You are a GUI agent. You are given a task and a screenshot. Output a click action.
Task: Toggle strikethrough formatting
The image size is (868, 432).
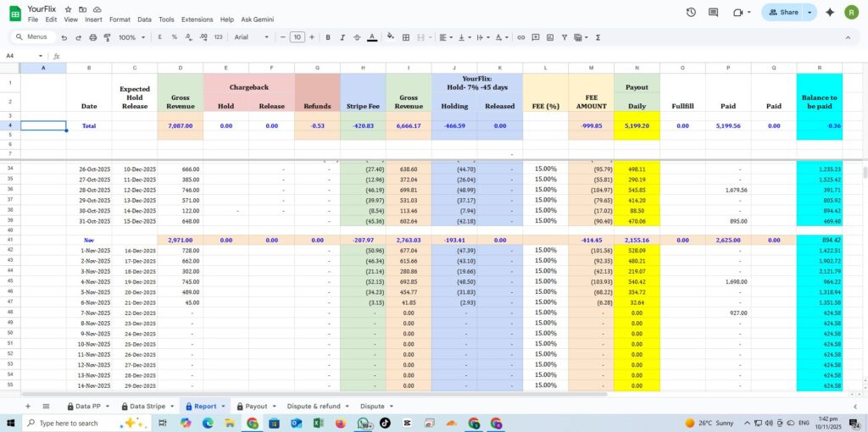tap(357, 37)
